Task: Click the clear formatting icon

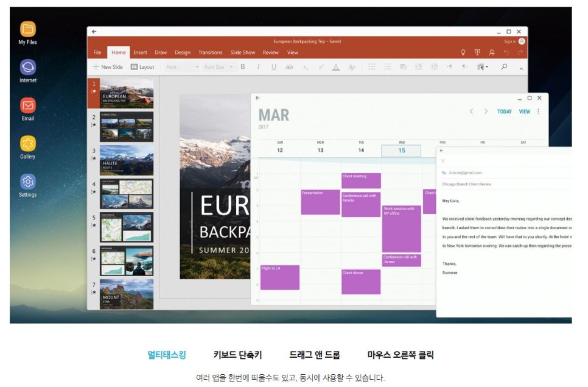Action: point(351,67)
